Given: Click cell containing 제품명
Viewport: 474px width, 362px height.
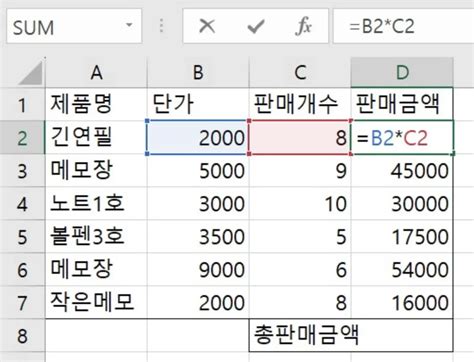Looking at the screenshot, I should [x=96, y=105].
